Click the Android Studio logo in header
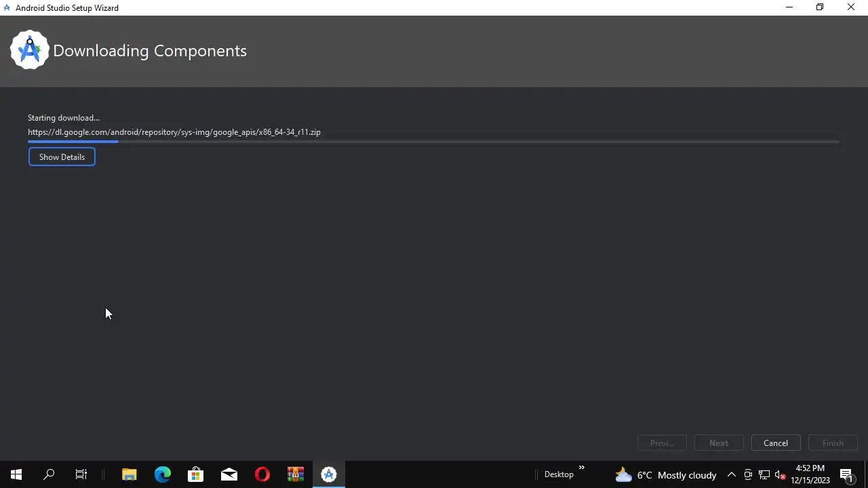Viewport: 868px width, 488px height. tap(30, 49)
